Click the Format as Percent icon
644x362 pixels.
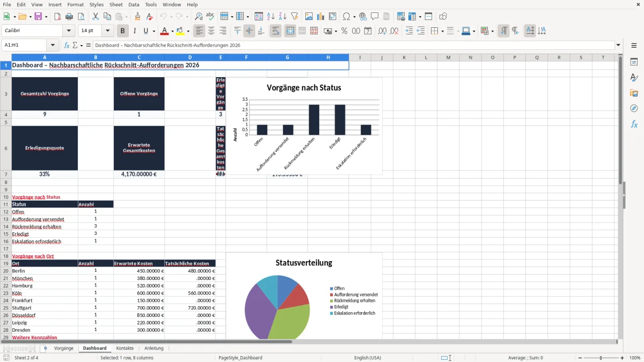pyautogui.click(x=344, y=31)
